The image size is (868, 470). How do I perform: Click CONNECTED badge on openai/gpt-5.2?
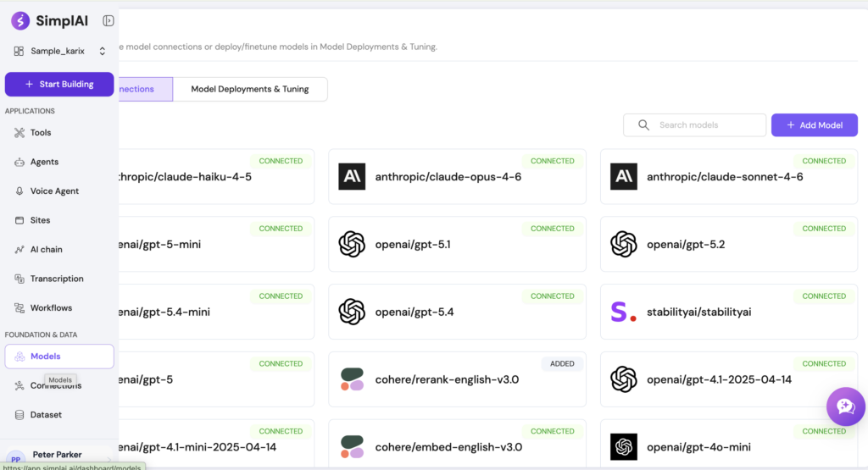pos(824,229)
